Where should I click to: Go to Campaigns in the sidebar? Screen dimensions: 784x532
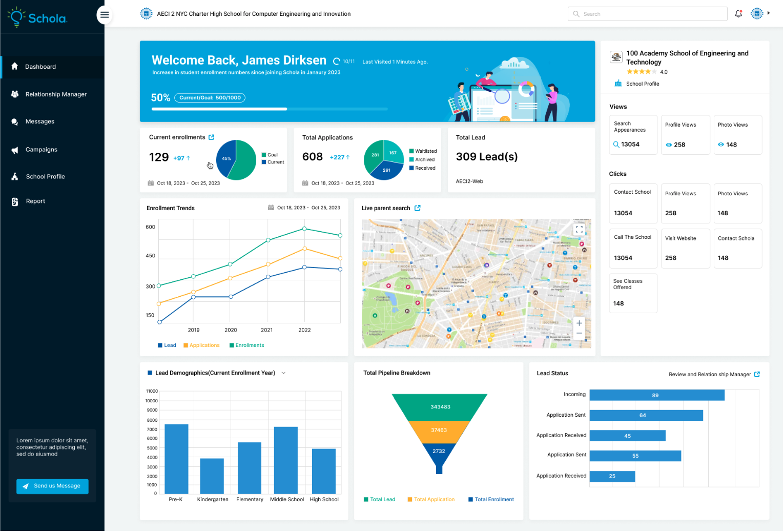click(41, 150)
